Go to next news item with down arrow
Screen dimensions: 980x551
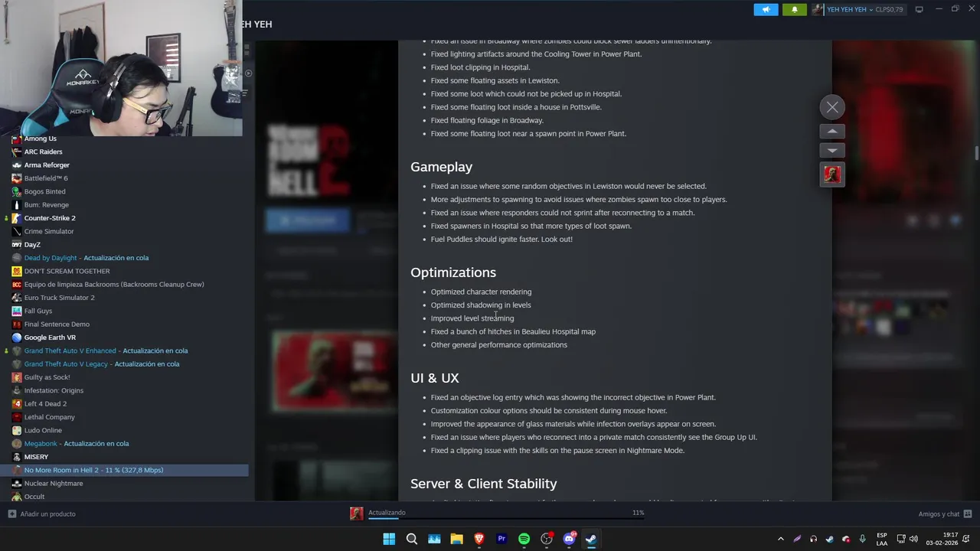[832, 150]
